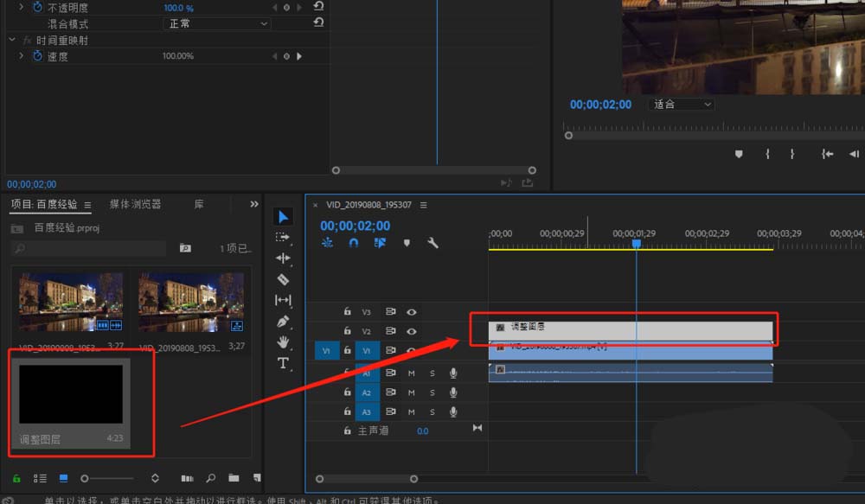The height and width of the screenshot is (504, 865).
Task: Open the blend mode dropdown (正常)
Action: (x=216, y=24)
